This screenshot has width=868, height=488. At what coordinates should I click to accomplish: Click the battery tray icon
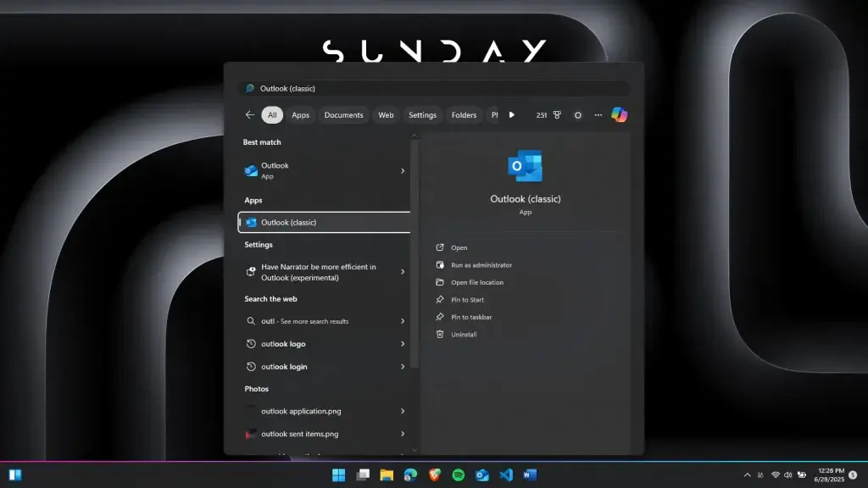point(802,474)
